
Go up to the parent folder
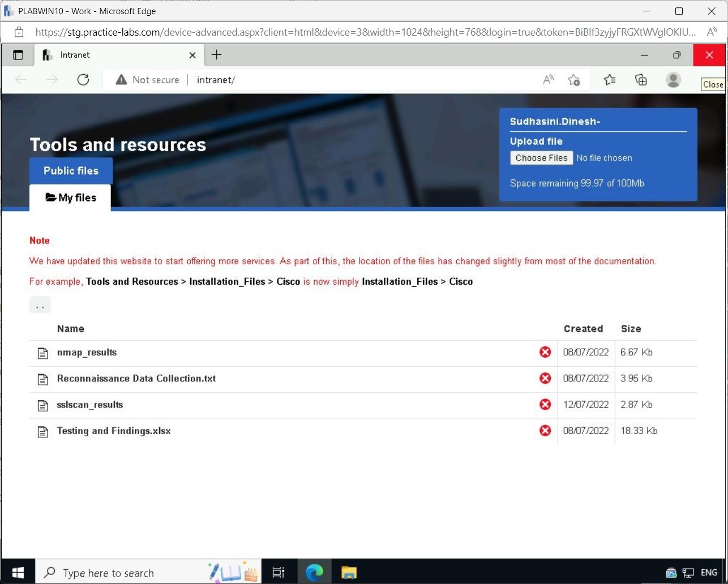(x=40, y=305)
